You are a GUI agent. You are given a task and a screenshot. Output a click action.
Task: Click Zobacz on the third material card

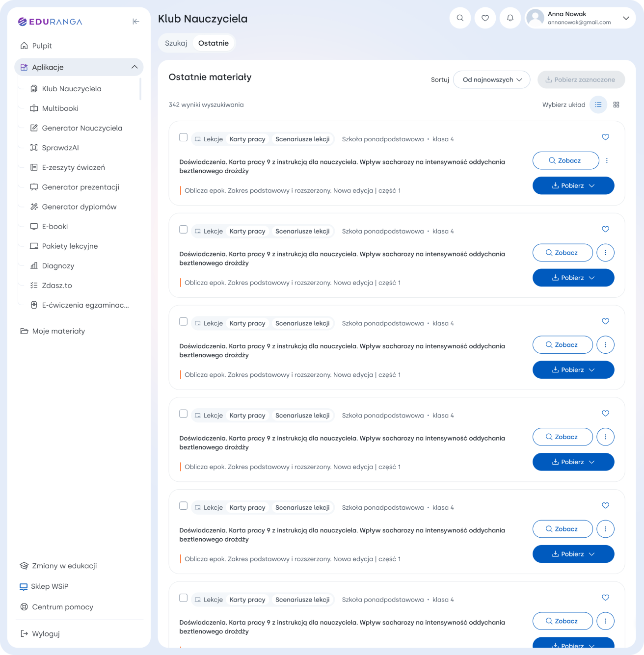click(x=563, y=345)
